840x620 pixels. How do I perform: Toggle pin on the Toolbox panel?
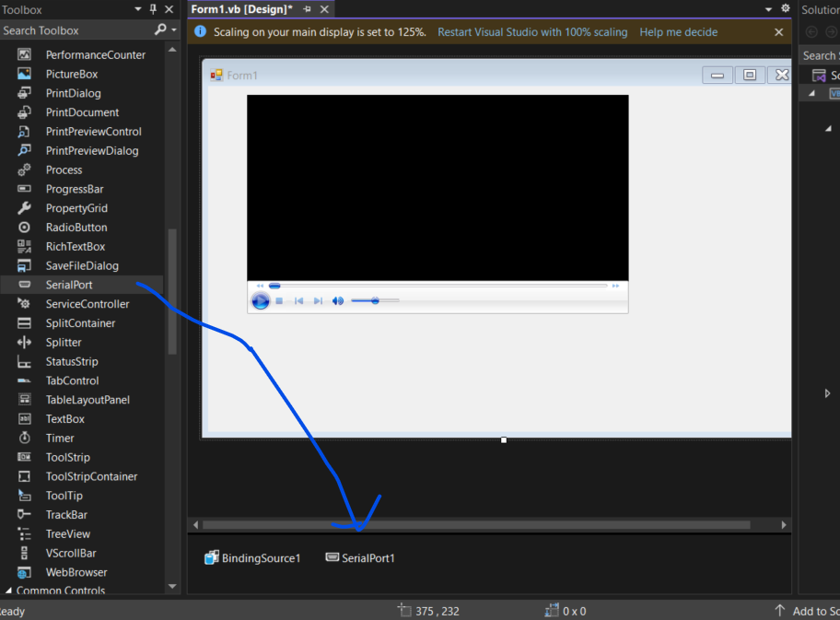pos(153,9)
